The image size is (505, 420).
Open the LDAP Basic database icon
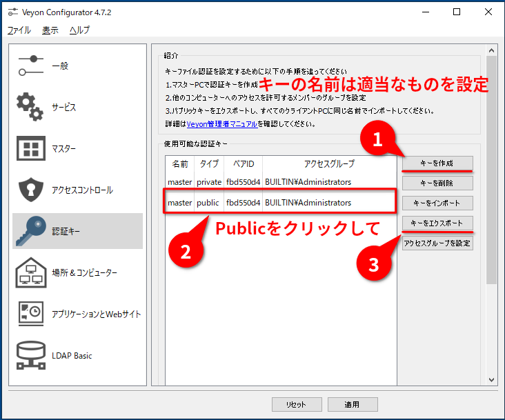pos(31,355)
